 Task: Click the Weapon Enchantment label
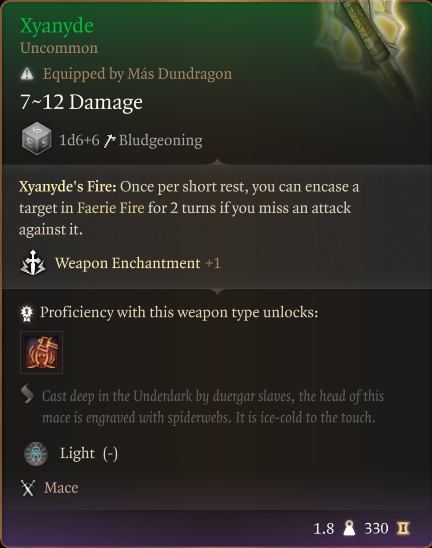coord(128,263)
